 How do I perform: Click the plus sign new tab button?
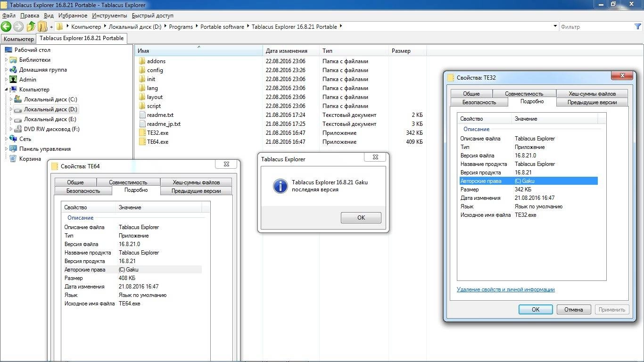click(x=51, y=27)
